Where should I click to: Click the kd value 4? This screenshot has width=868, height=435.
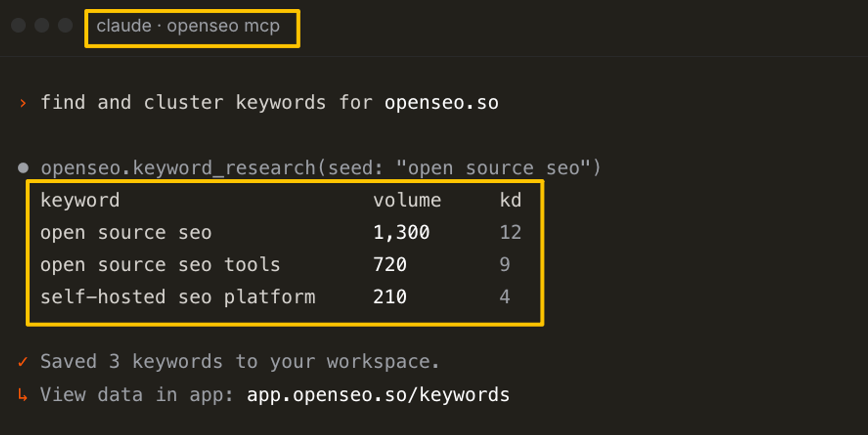coord(505,297)
